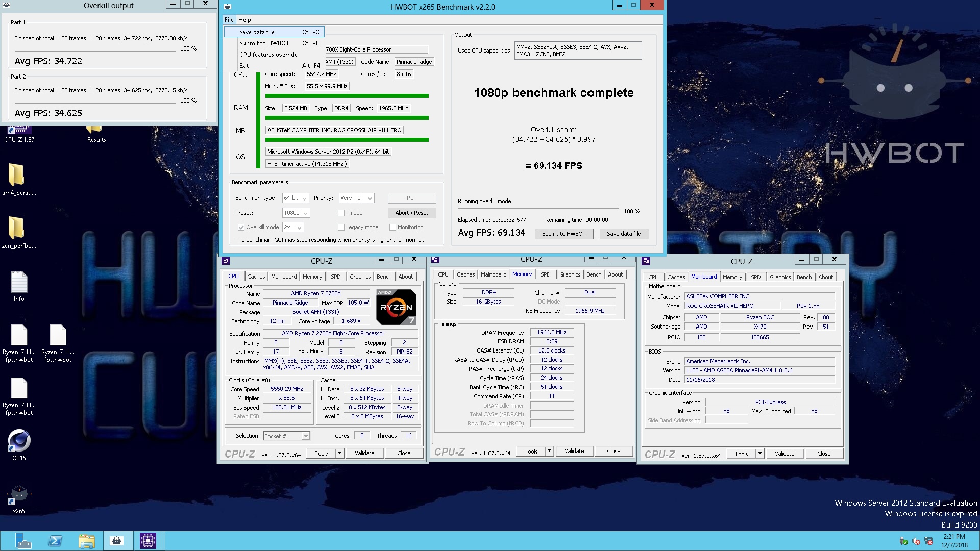Toggle the Overkill mode checkbox

241,227
